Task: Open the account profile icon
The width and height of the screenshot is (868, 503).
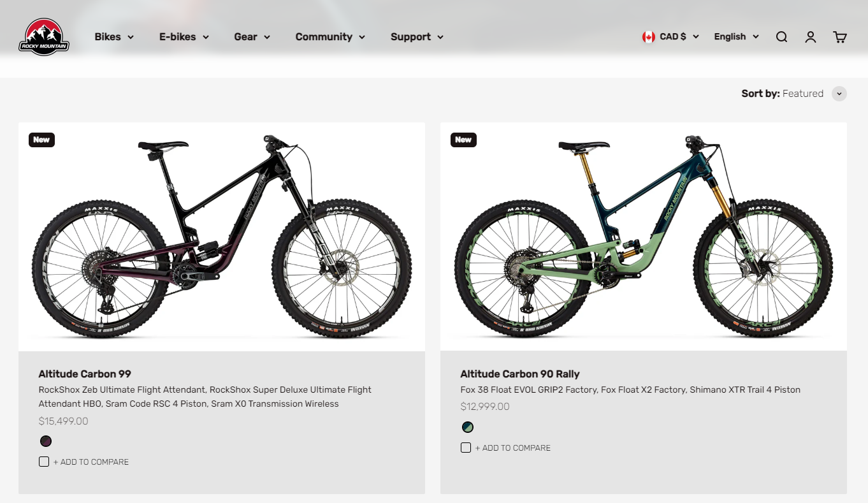Action: [810, 37]
